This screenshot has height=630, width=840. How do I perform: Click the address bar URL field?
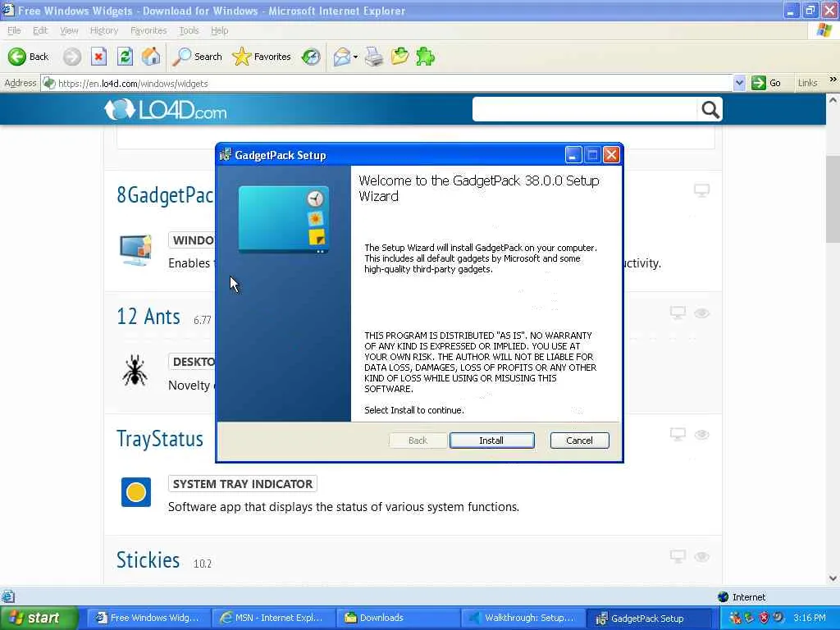[x=386, y=84]
